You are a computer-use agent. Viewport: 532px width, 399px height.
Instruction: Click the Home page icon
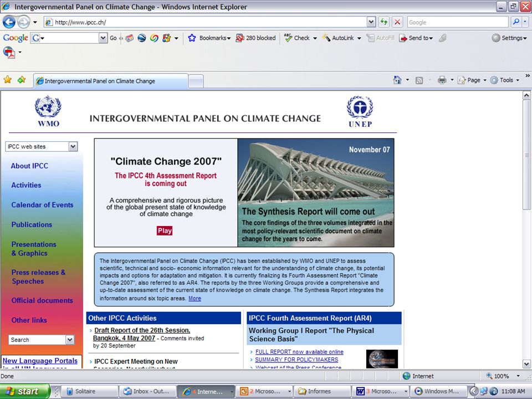pyautogui.click(x=397, y=80)
